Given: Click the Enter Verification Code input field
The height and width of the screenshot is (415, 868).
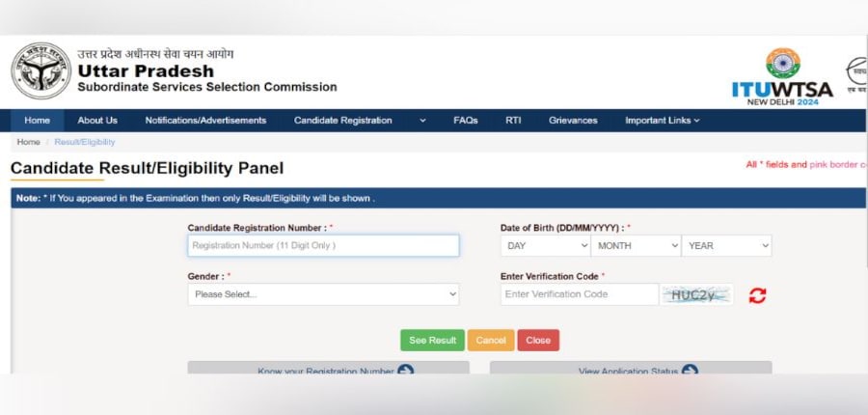Looking at the screenshot, I should 579,294.
